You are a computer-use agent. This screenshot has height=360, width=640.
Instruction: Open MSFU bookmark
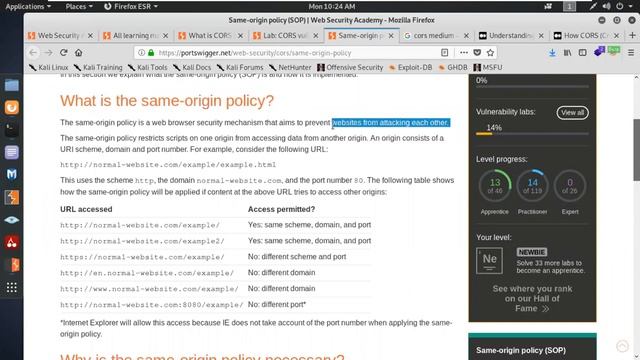(488, 67)
